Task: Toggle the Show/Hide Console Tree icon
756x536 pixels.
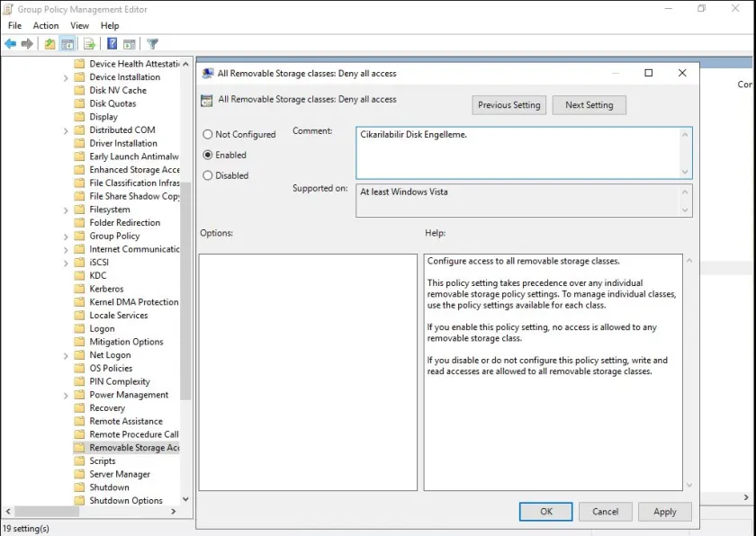Action: point(67,43)
